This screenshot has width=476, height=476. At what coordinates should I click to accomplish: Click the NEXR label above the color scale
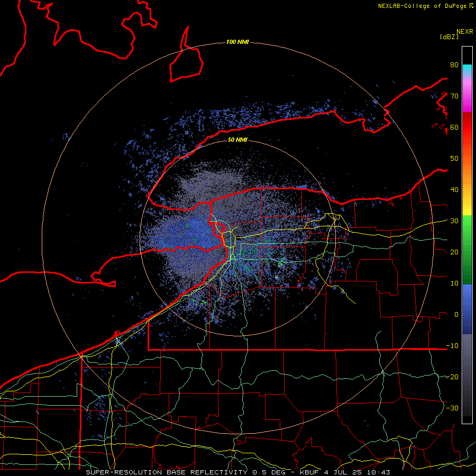(x=464, y=32)
